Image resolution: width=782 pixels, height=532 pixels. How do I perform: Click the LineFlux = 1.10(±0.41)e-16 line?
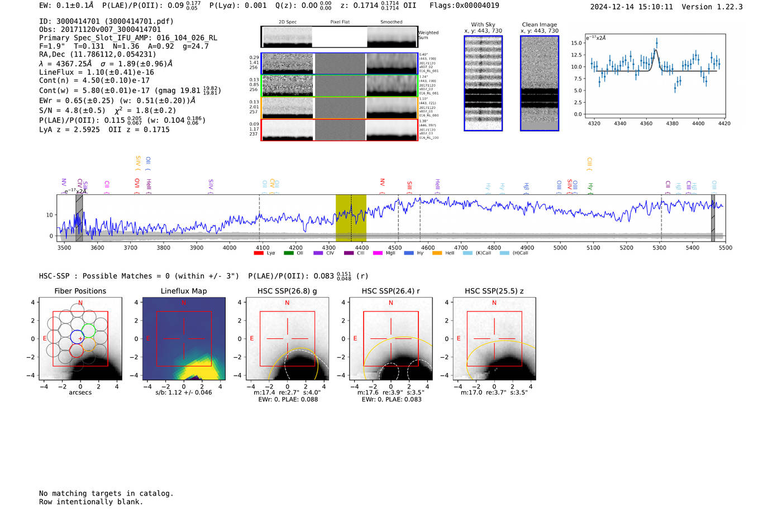click(97, 72)
